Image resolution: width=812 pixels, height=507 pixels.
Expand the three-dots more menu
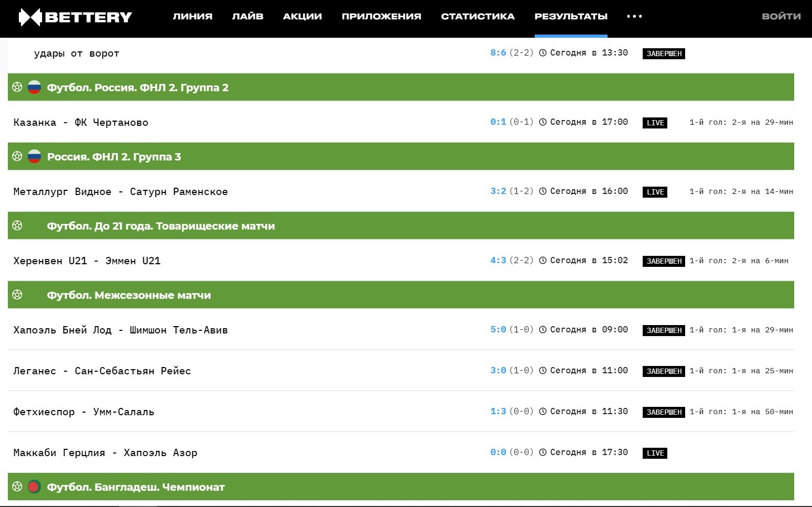click(634, 16)
